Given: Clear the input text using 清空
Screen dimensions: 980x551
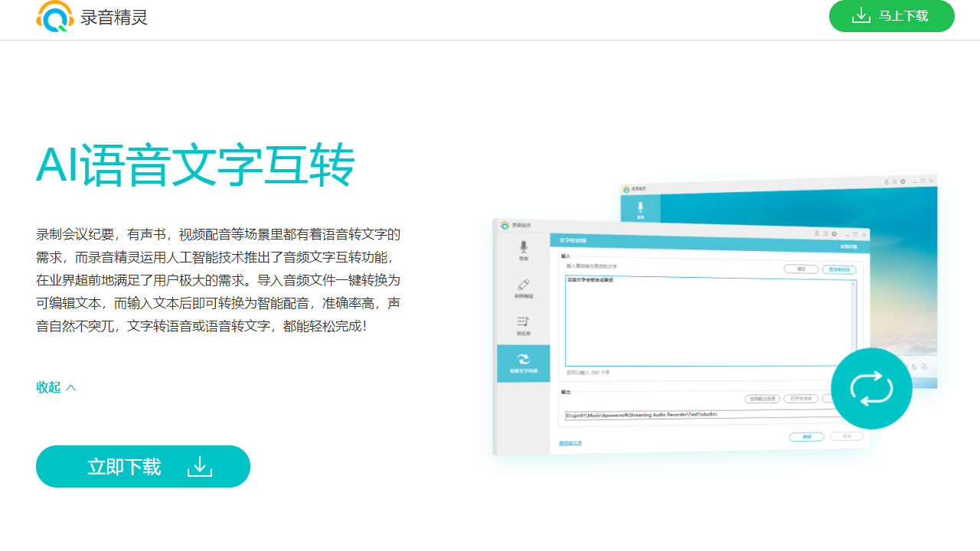Looking at the screenshot, I should tap(802, 269).
